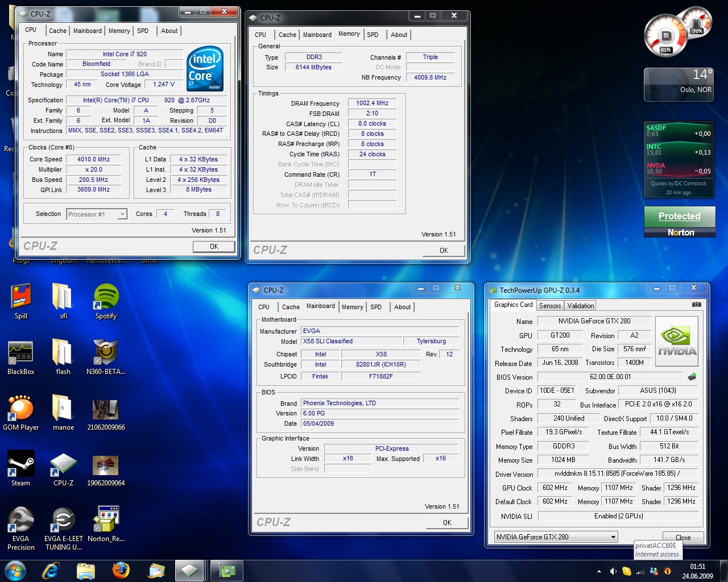
Task: Click the volume speaker tray icon
Action: point(613,571)
